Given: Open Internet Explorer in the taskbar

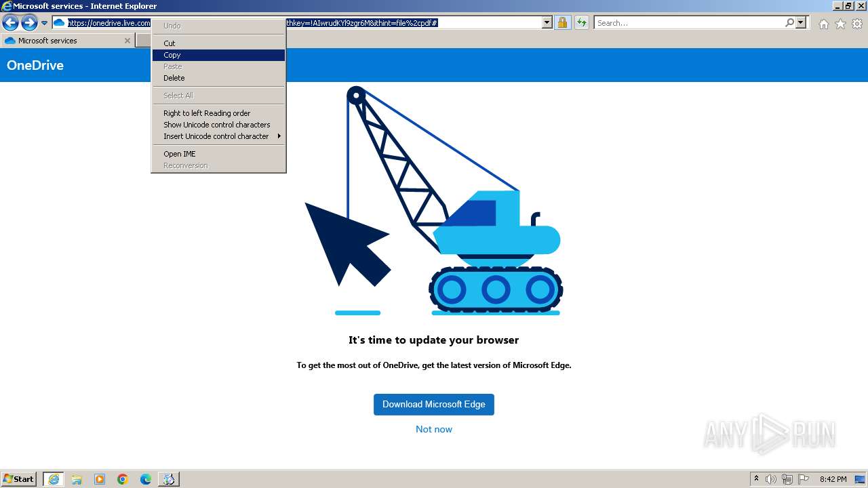Looking at the screenshot, I should point(54,479).
